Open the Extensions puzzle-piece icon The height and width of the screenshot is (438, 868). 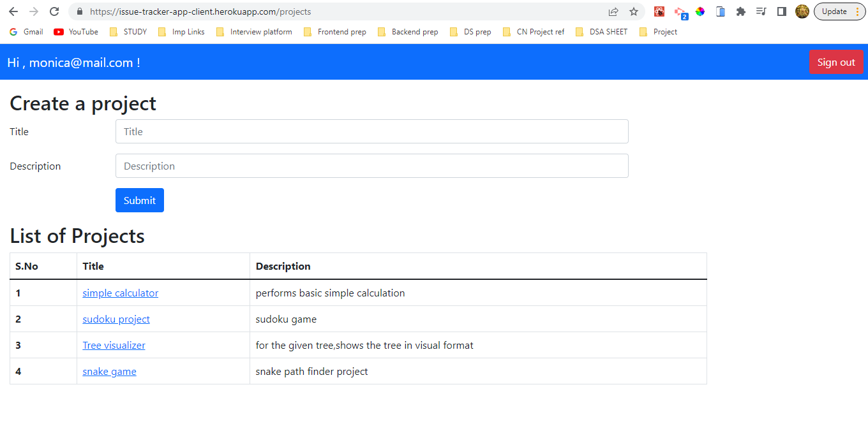coord(741,11)
